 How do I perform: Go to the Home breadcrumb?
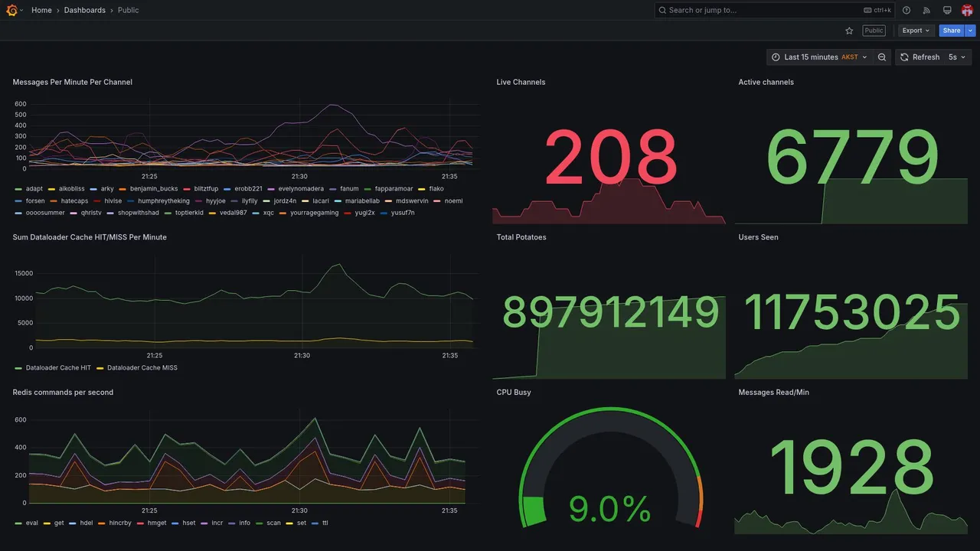[x=41, y=10]
